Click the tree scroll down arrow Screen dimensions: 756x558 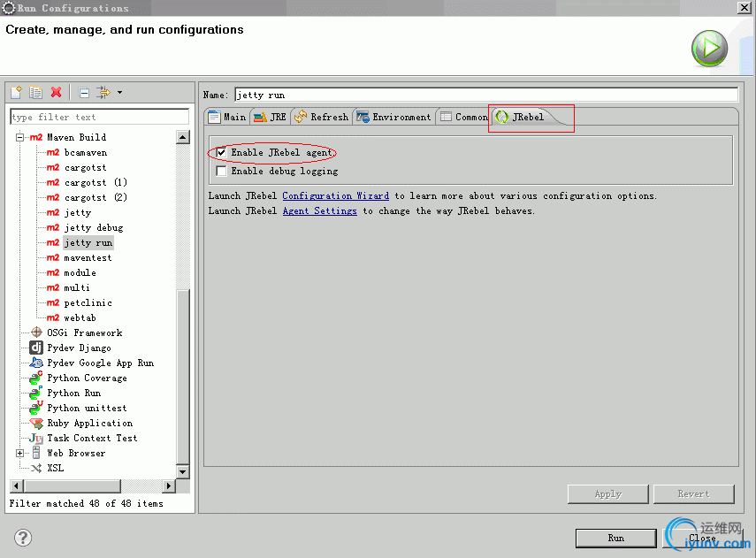183,471
